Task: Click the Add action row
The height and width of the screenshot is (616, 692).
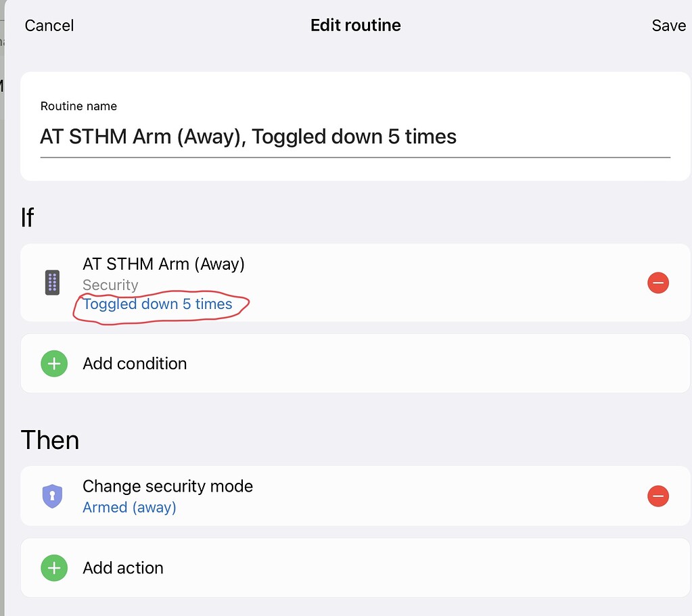Action: tap(271, 568)
